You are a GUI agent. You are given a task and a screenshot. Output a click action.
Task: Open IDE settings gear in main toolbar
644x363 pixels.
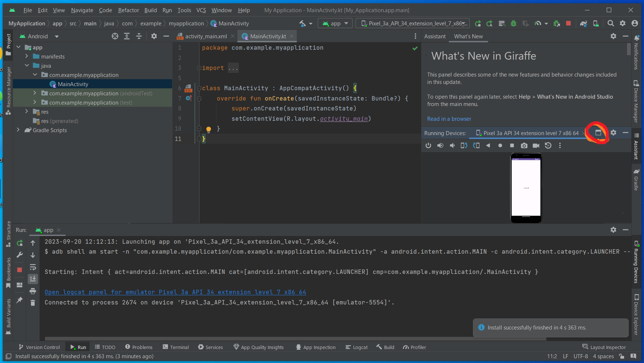623,23
